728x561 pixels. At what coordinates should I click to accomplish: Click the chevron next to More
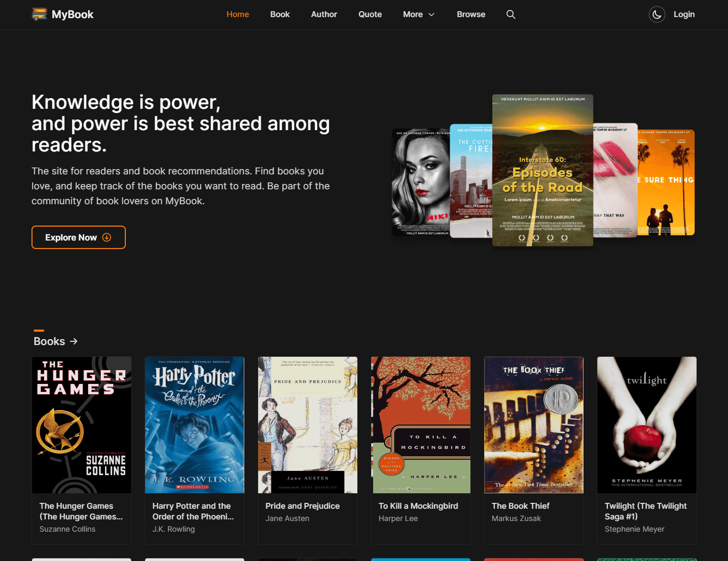point(431,14)
